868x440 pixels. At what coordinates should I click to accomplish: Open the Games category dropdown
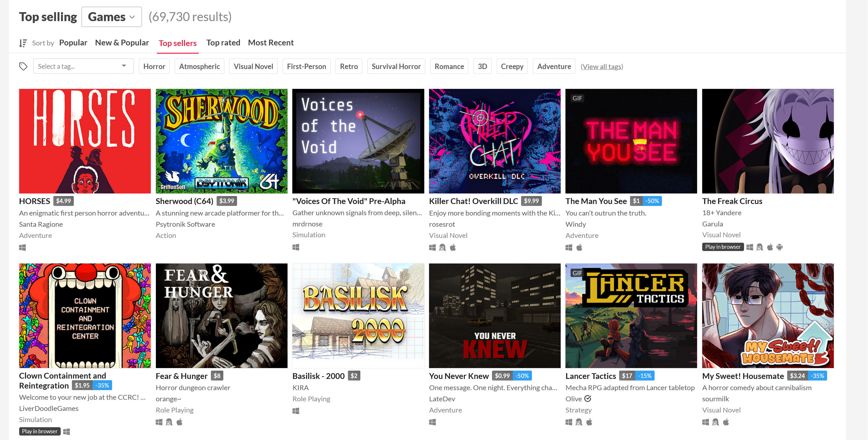click(111, 17)
